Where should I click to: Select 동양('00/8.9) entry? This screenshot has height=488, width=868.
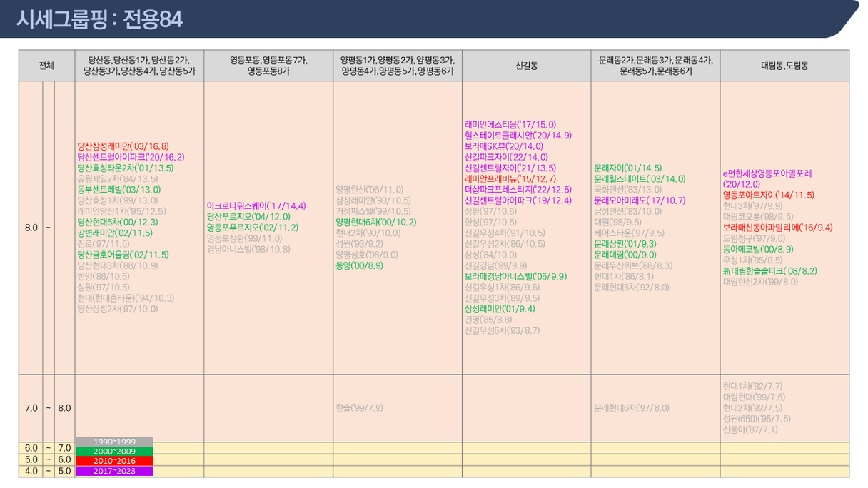359,265
